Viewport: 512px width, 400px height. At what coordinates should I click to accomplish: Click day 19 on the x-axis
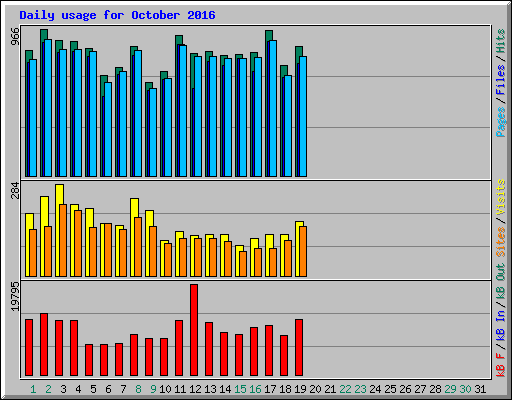(x=300, y=389)
